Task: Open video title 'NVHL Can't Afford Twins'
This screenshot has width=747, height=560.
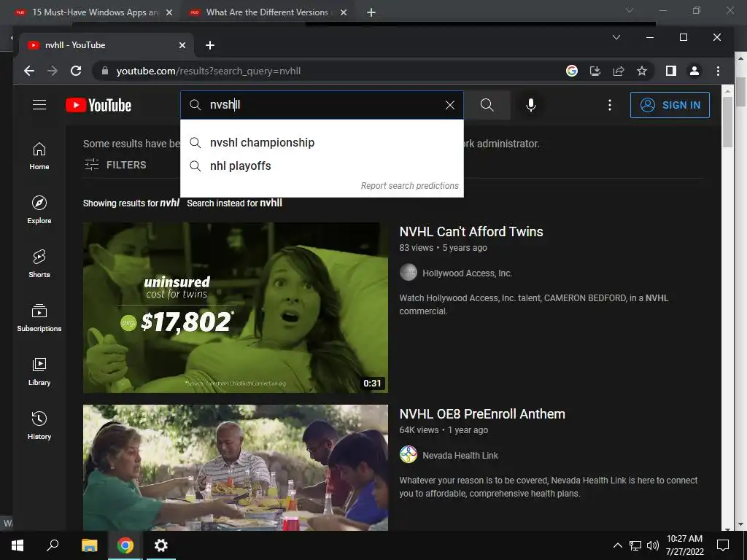Action: coord(471,231)
